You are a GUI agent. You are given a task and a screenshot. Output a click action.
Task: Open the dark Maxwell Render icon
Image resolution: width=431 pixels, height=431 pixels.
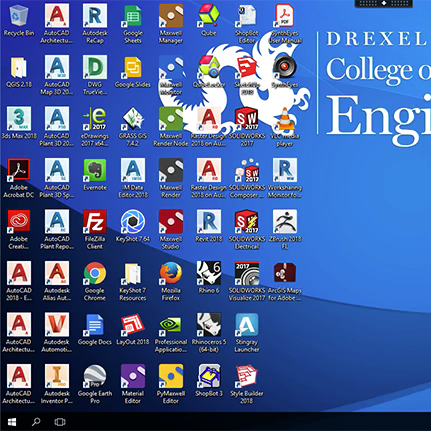coord(171,170)
